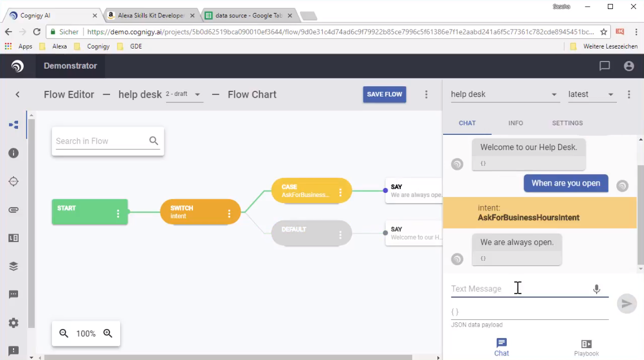Open the settings gear in left sidebar
Image resolution: width=644 pixels, height=360 pixels.
[x=14, y=323]
